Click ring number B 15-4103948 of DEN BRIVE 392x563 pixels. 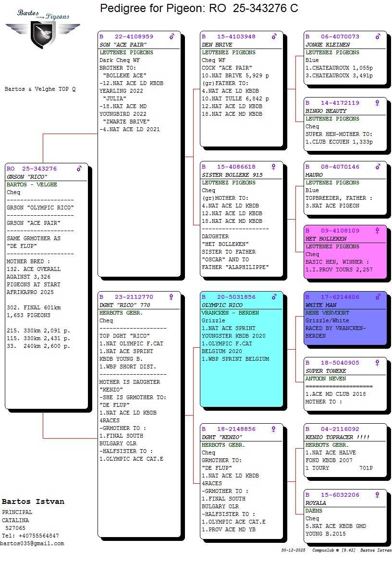pos(229,37)
